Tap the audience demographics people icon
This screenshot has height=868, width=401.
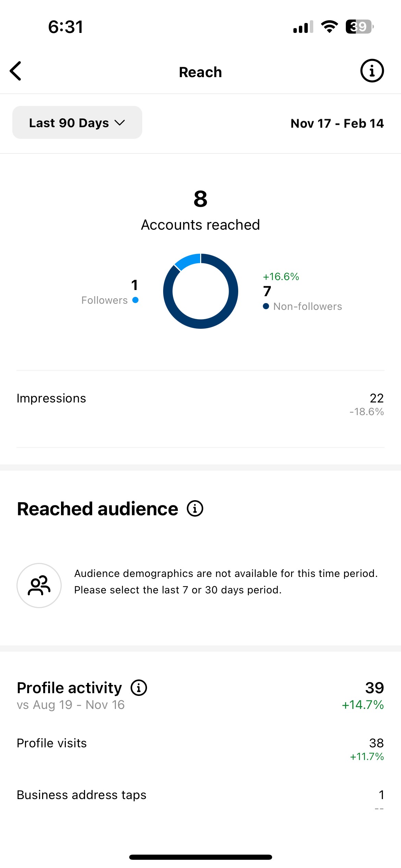tap(39, 586)
